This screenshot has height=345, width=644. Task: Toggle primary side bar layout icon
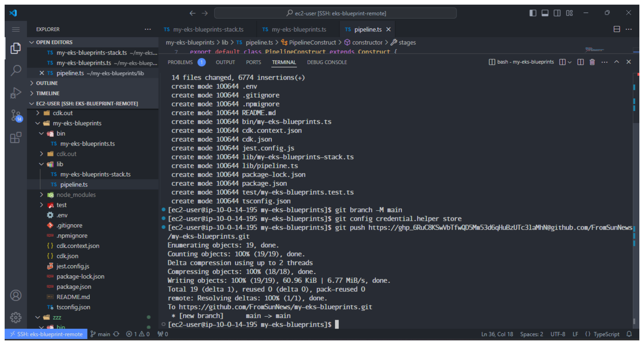pos(533,13)
